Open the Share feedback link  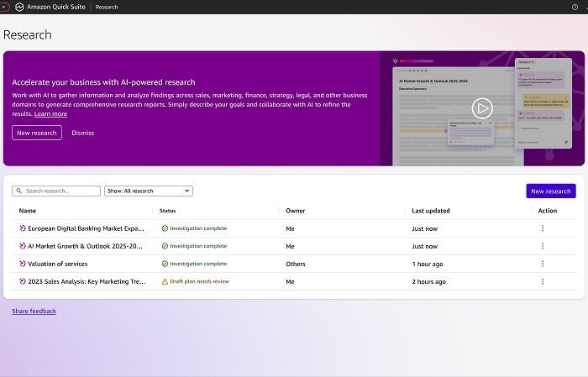coord(34,312)
